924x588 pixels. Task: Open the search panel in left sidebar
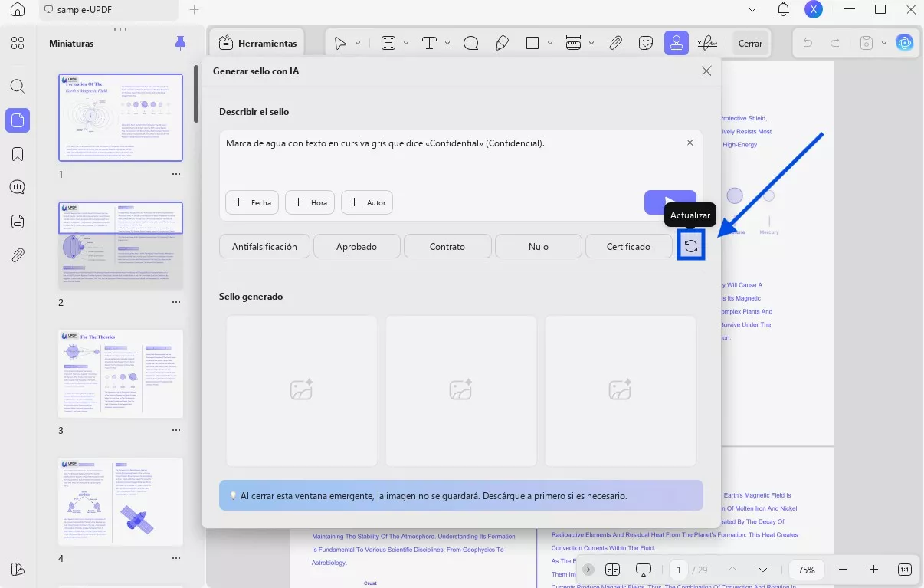point(18,86)
